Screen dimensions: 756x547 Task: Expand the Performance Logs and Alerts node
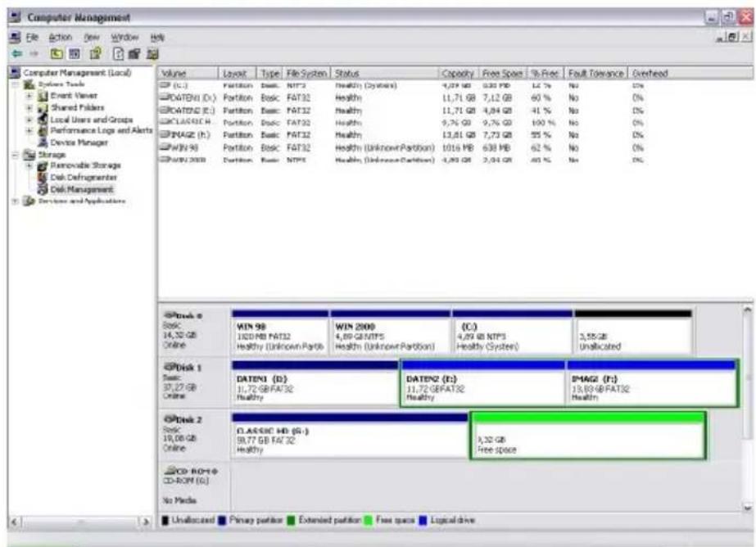29,130
